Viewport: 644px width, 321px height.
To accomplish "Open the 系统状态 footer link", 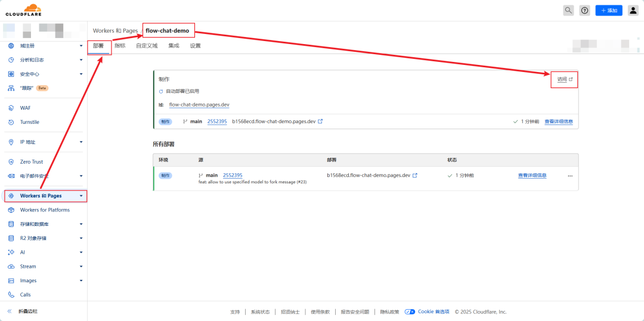I will [261, 312].
